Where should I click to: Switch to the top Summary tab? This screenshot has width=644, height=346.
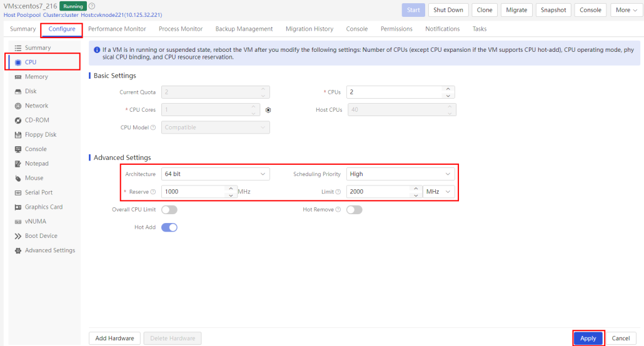point(23,29)
